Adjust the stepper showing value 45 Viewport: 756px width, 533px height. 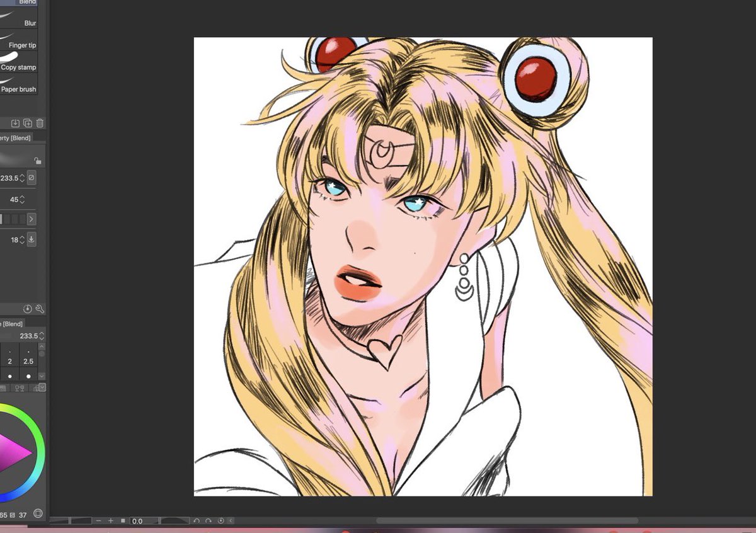pyautogui.click(x=22, y=199)
